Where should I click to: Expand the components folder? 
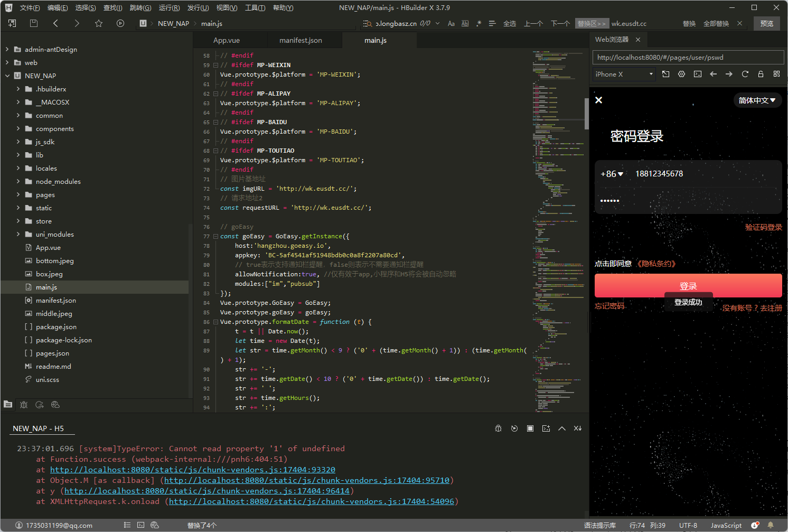[18, 128]
